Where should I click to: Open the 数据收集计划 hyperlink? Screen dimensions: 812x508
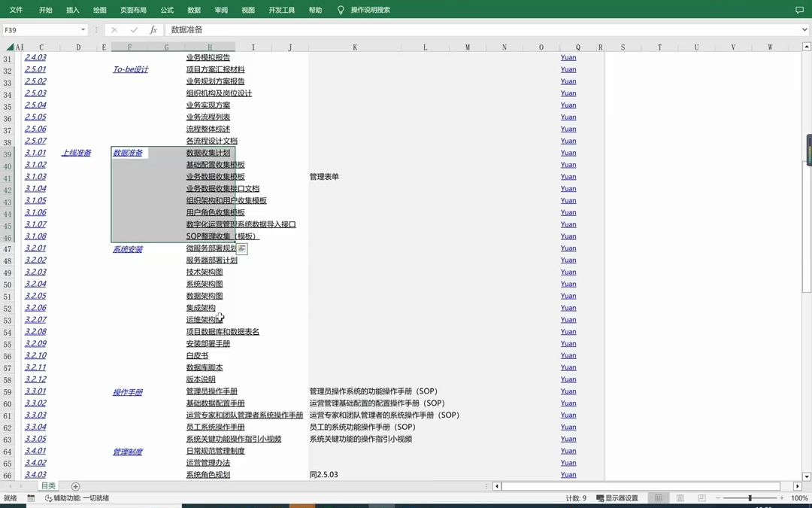click(x=209, y=153)
